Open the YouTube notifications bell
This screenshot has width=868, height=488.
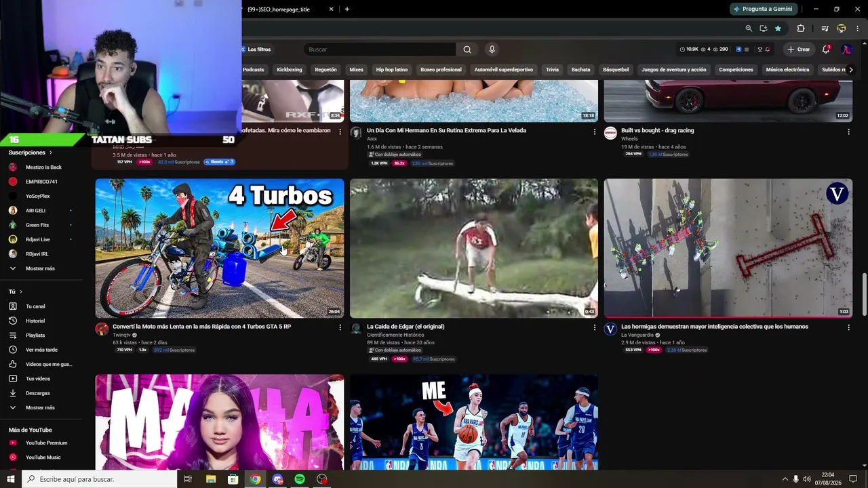[x=826, y=49]
